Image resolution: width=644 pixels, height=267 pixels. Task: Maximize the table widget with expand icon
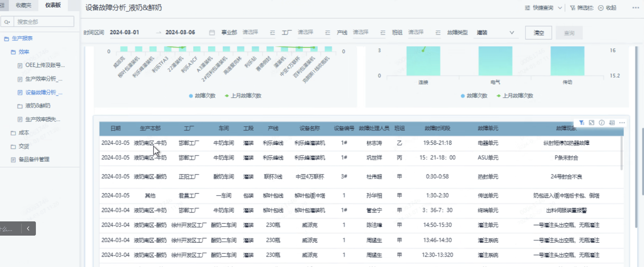click(x=591, y=123)
